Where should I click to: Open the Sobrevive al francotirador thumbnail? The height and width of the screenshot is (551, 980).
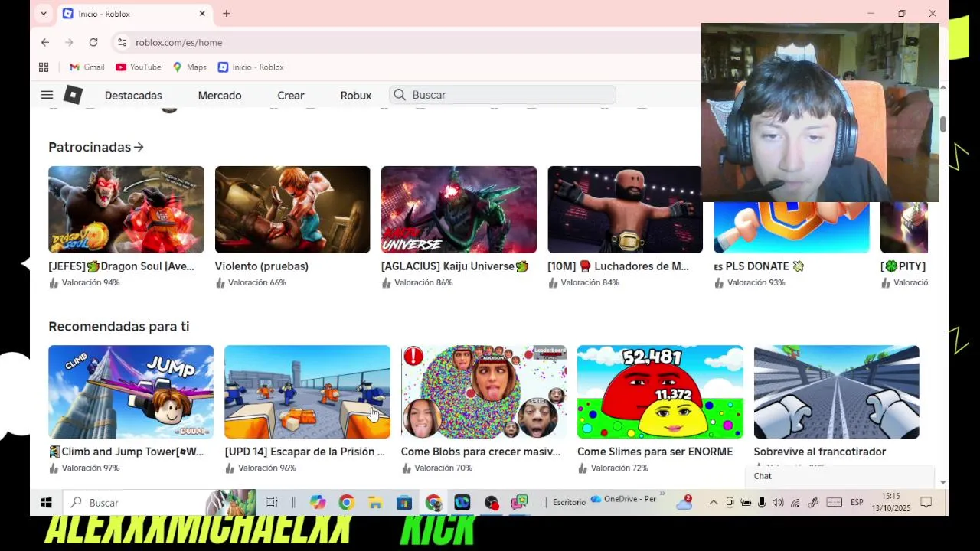coord(836,392)
